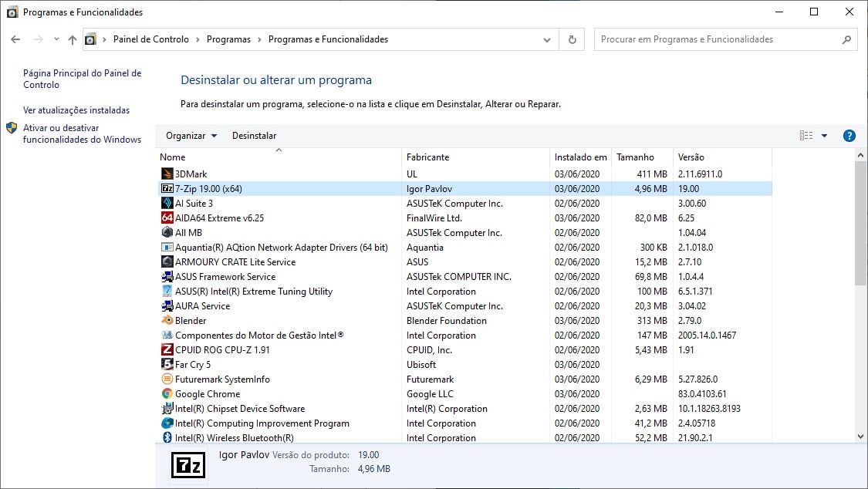Expand the address bar history dropdown
This screenshot has height=489, width=868.
pos(547,40)
